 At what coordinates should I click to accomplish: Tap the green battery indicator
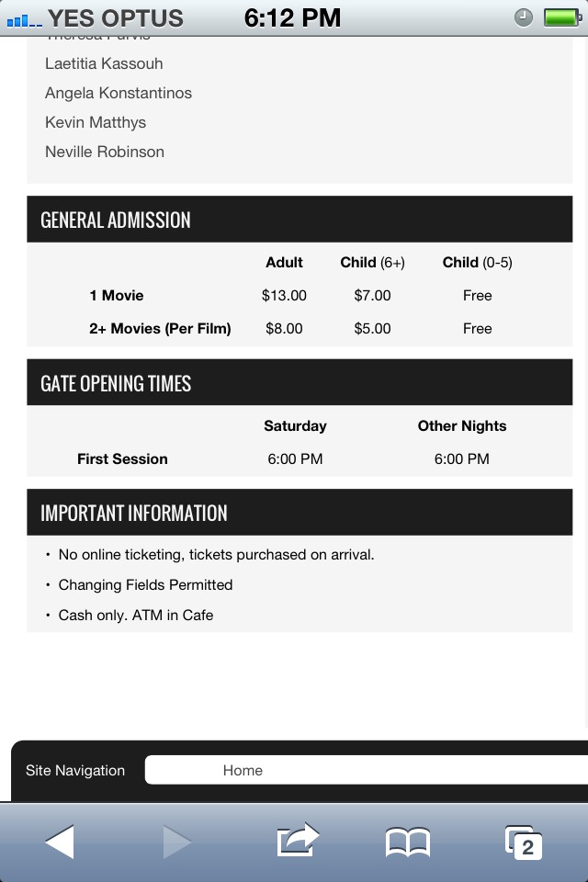(562, 17)
